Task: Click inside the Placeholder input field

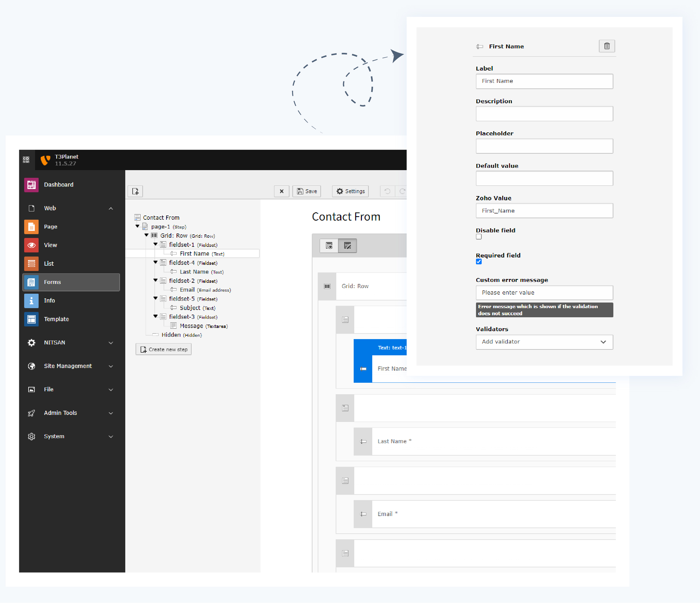Action: click(x=544, y=146)
